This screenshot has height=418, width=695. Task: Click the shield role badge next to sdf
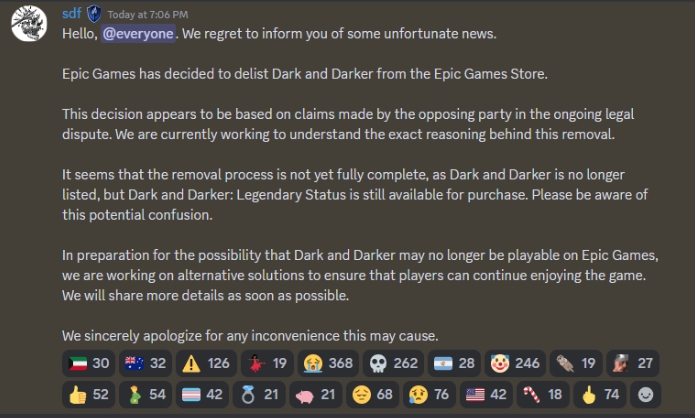coord(94,14)
